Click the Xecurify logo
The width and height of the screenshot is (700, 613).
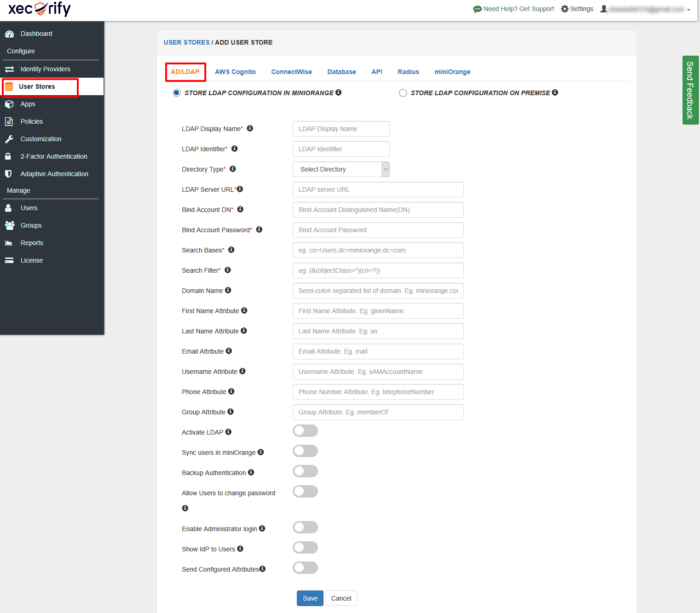40,9
